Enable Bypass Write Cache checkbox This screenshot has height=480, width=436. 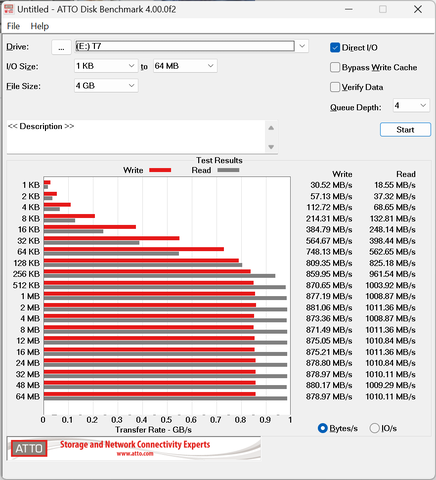[x=335, y=67]
